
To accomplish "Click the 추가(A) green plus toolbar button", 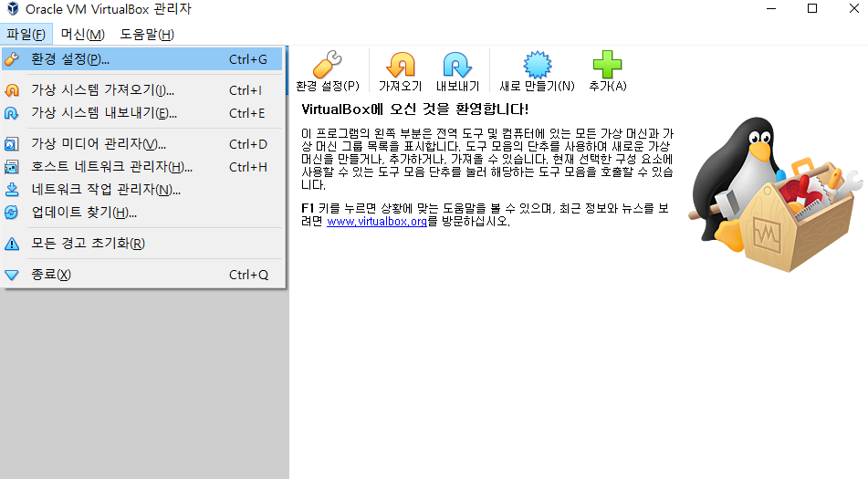I will [607, 71].
